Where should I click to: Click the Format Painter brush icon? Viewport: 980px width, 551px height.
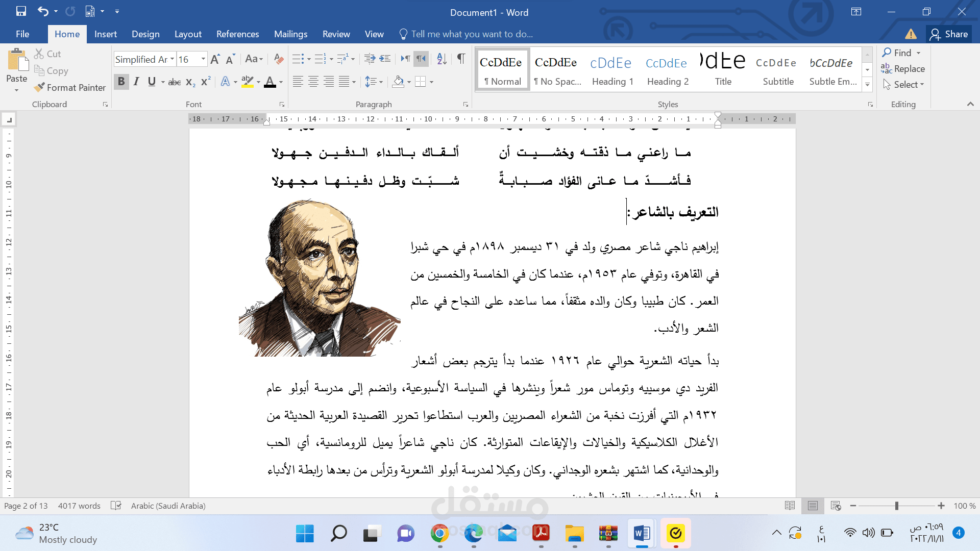coord(39,88)
